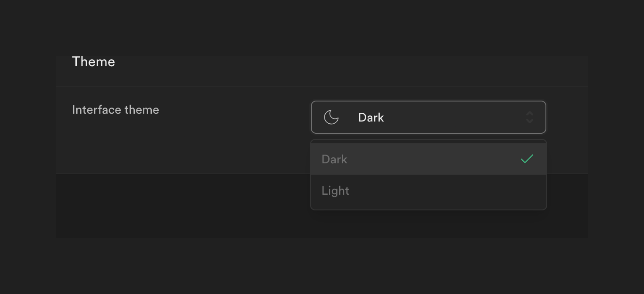Click the moon icon in theme selector
The image size is (644, 294).
pos(331,117)
